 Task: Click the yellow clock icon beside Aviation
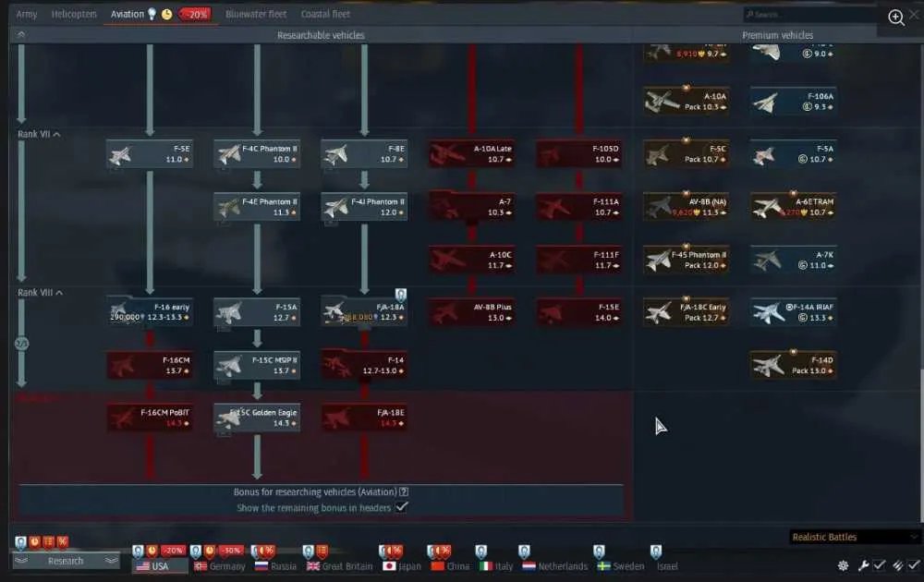[166, 14]
